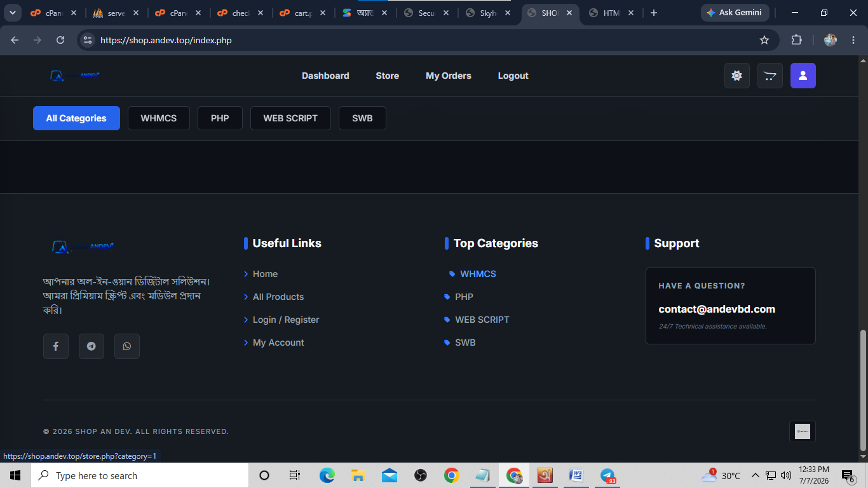Open the Windows notification center
The height and width of the screenshot is (488, 868).
pyautogui.click(x=848, y=475)
